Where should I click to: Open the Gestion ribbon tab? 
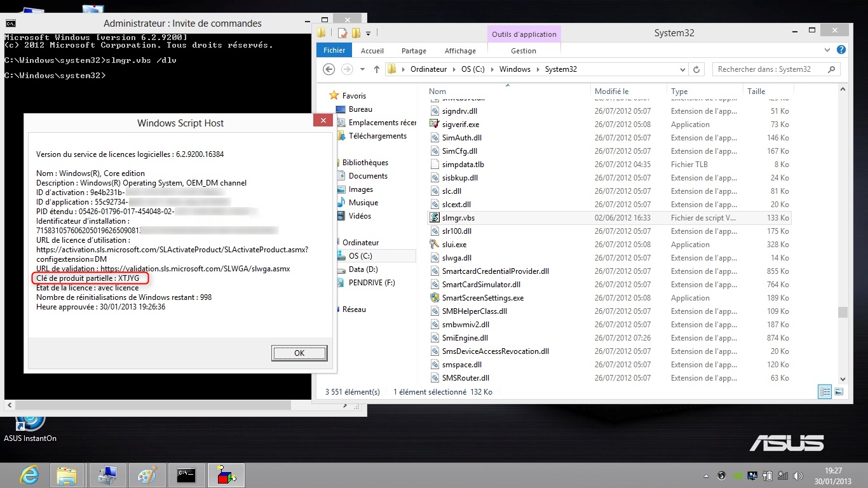(523, 51)
